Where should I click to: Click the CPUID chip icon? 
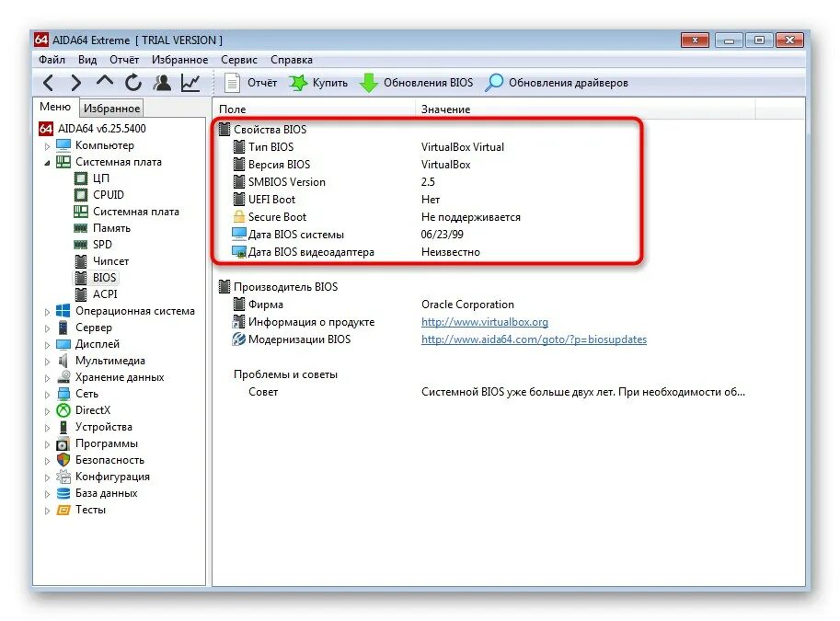81,195
